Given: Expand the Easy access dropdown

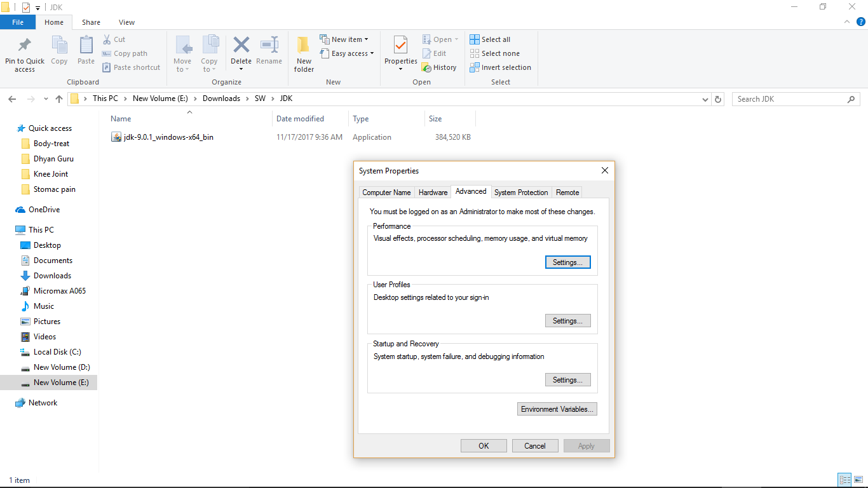Looking at the screenshot, I should pyautogui.click(x=347, y=53).
